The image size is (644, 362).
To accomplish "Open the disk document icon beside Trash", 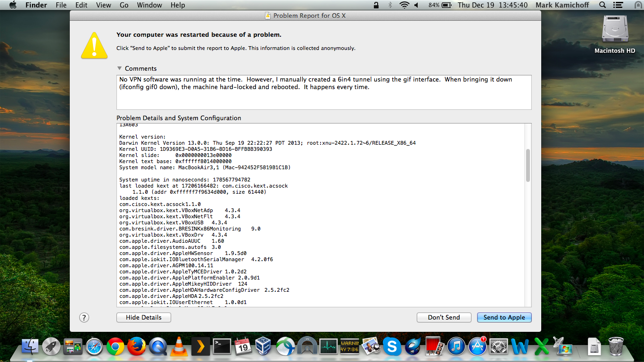I will coord(594,346).
